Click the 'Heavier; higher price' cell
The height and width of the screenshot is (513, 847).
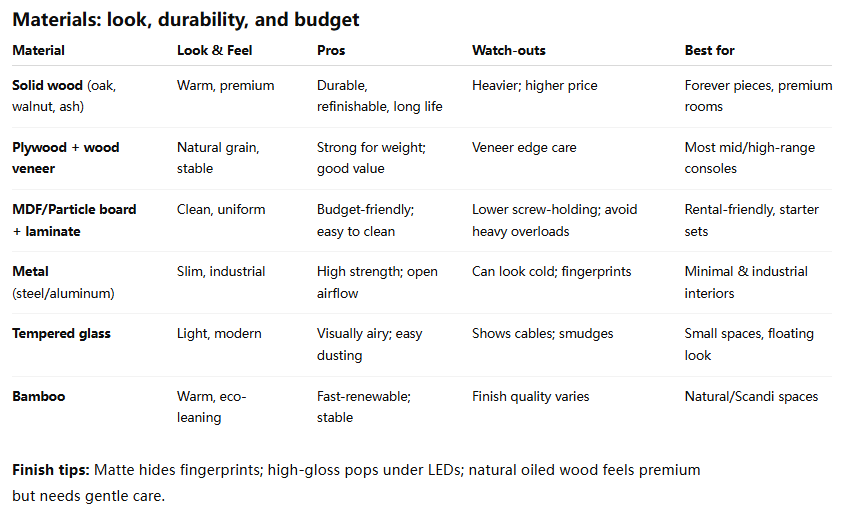(x=534, y=86)
